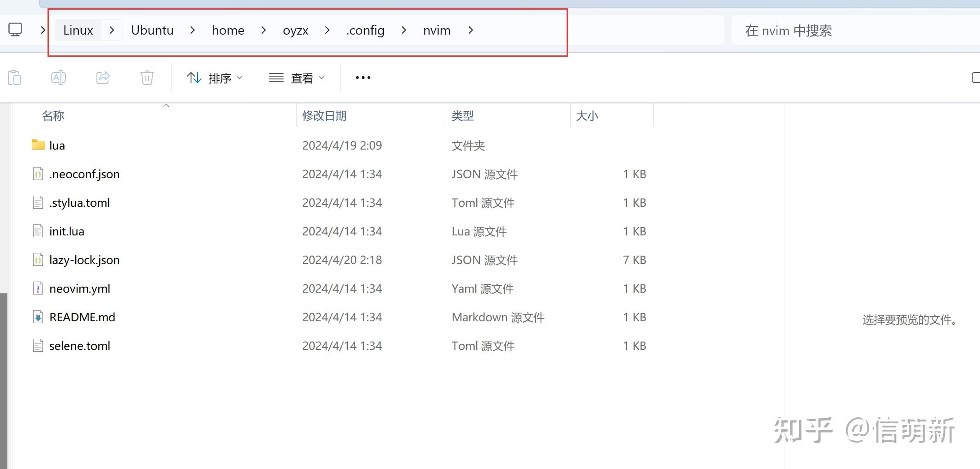
Task: Sort files by the 修改日期 column header
Action: pyautogui.click(x=324, y=116)
